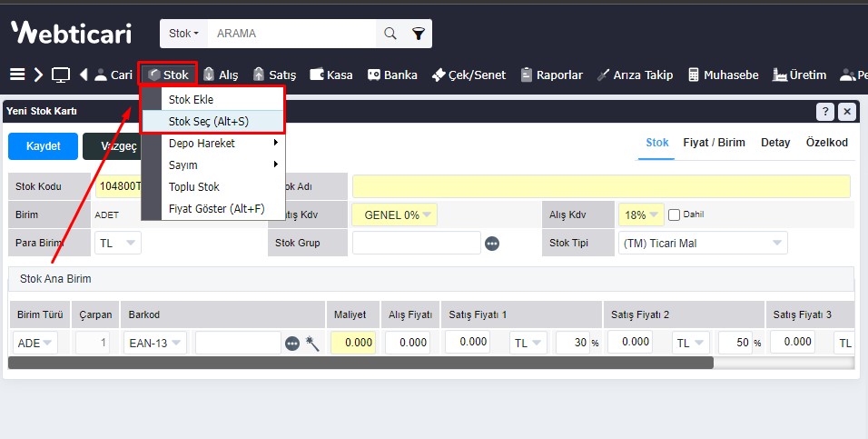Click the monitor screen icon
The width and height of the screenshot is (868, 439).
point(61,75)
